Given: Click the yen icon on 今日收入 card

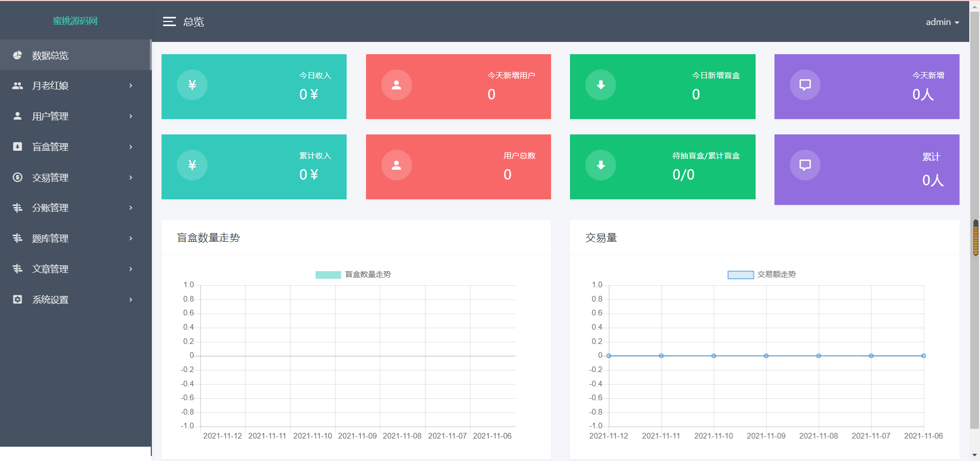Looking at the screenshot, I should click(192, 85).
